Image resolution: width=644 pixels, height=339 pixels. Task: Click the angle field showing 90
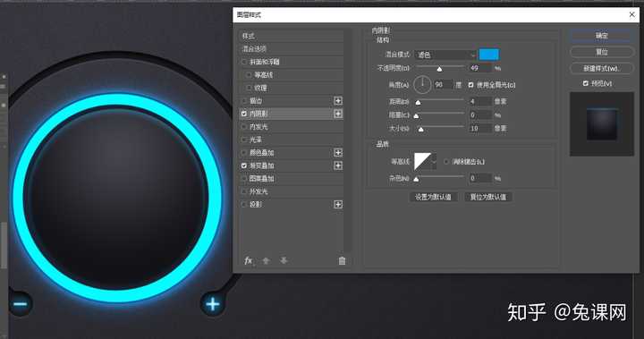(x=443, y=85)
